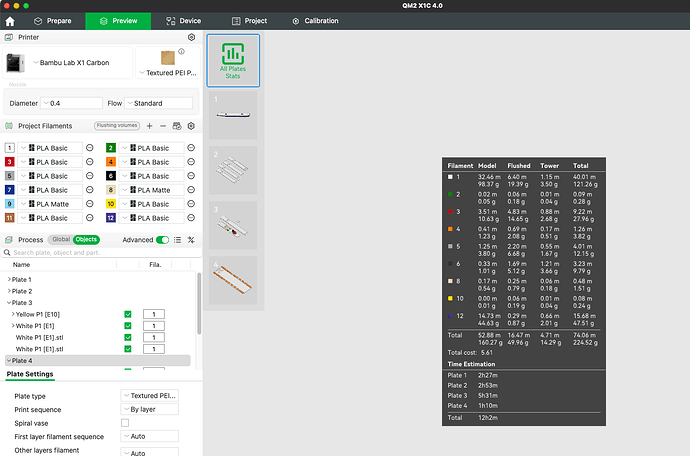Click search plate, object and part field
This screenshot has height=456, width=690.
click(x=103, y=253)
